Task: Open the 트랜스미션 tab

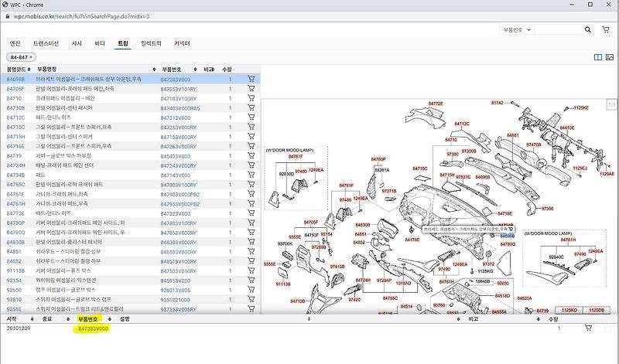Action: pos(46,43)
